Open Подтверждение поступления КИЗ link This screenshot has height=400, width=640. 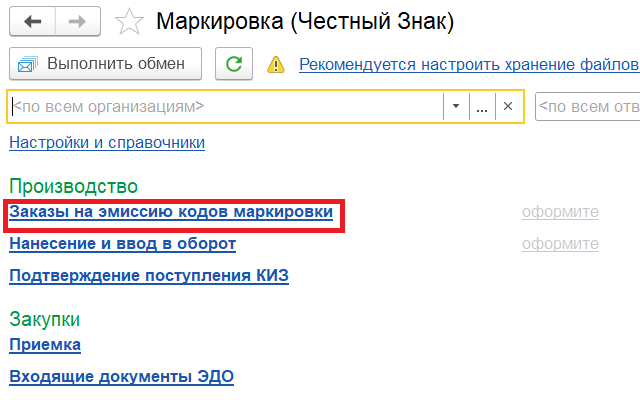pos(149,276)
